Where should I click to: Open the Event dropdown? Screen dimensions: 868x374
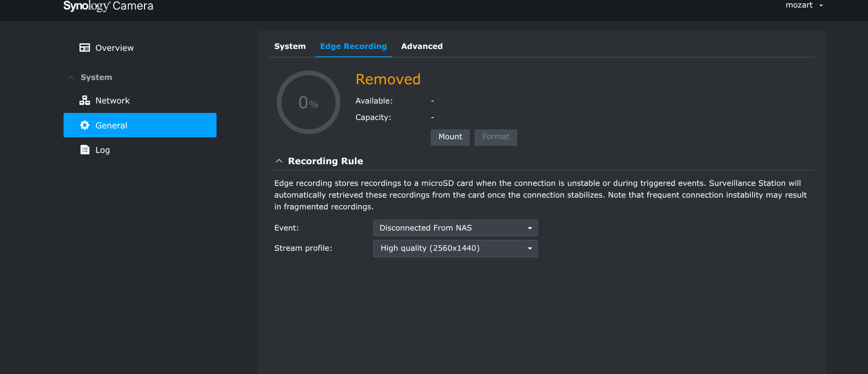[x=455, y=228]
